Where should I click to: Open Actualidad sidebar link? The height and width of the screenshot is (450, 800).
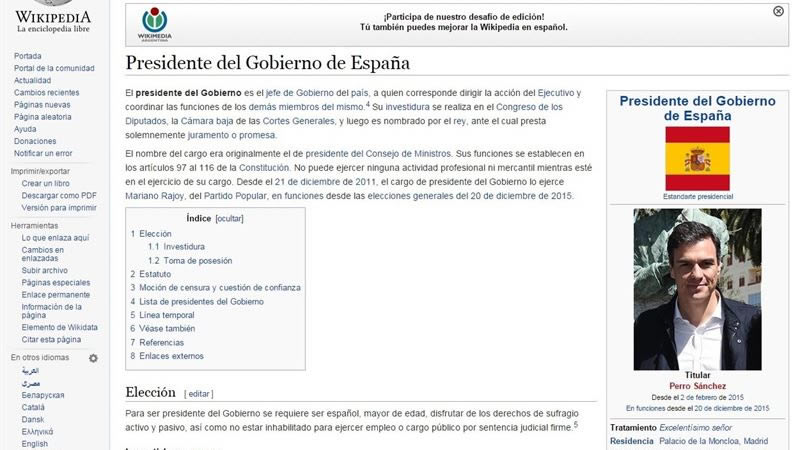(x=32, y=81)
